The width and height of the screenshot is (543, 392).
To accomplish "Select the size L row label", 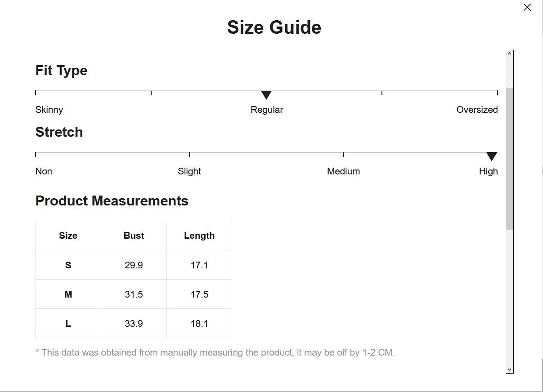I will point(68,324).
